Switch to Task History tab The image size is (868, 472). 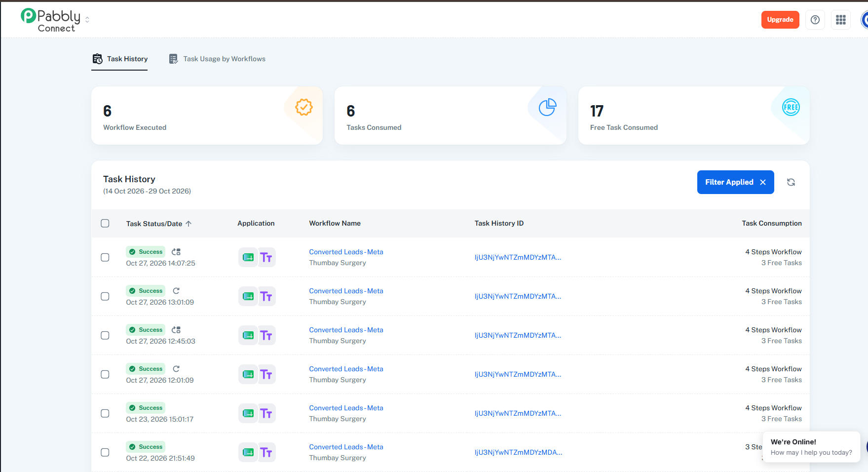click(x=120, y=59)
